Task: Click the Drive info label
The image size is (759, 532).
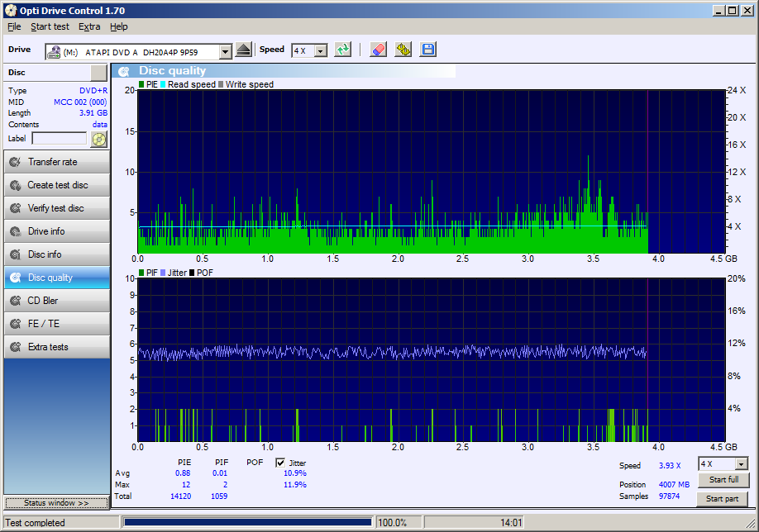Action: pyautogui.click(x=46, y=231)
